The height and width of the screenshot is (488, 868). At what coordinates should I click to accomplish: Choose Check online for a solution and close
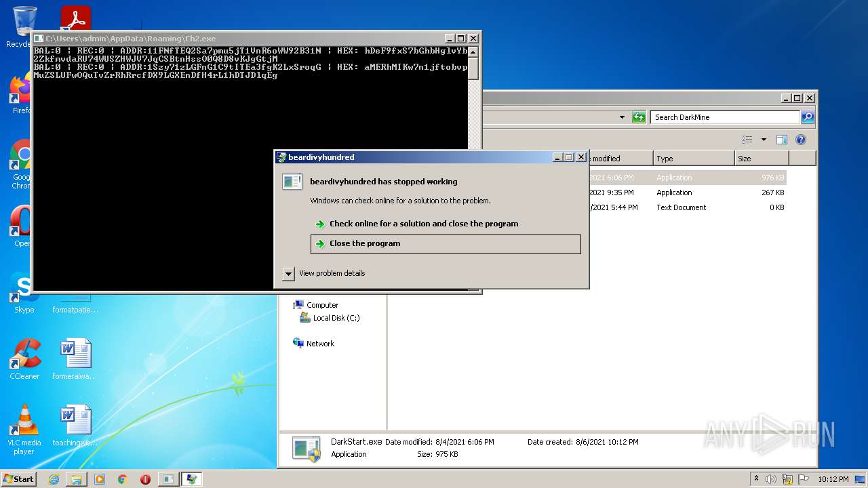coord(424,224)
